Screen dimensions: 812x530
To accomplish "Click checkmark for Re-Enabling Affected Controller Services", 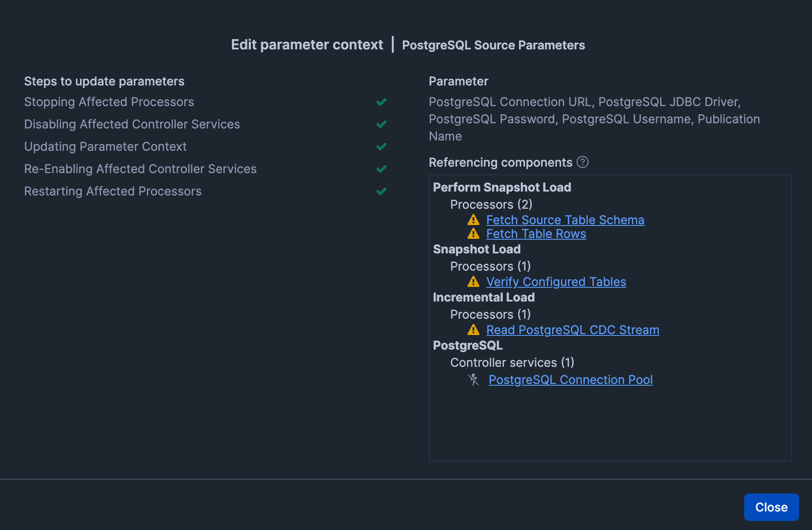I will [x=381, y=169].
